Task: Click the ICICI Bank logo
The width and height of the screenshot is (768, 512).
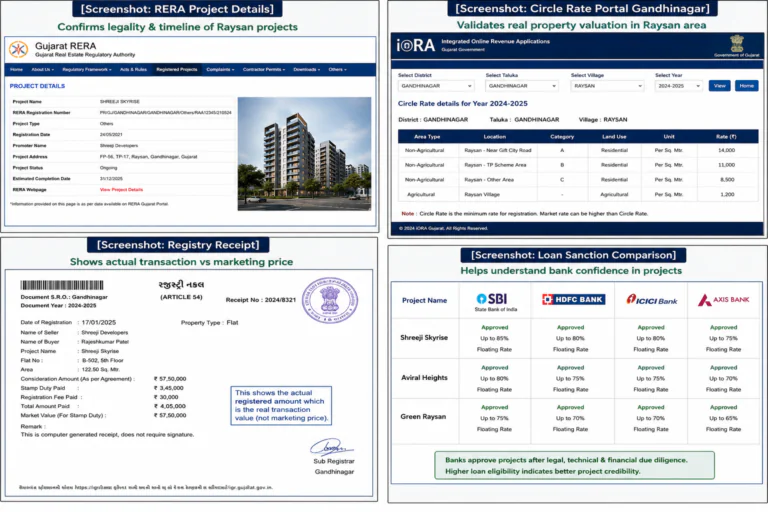Action: click(651, 300)
